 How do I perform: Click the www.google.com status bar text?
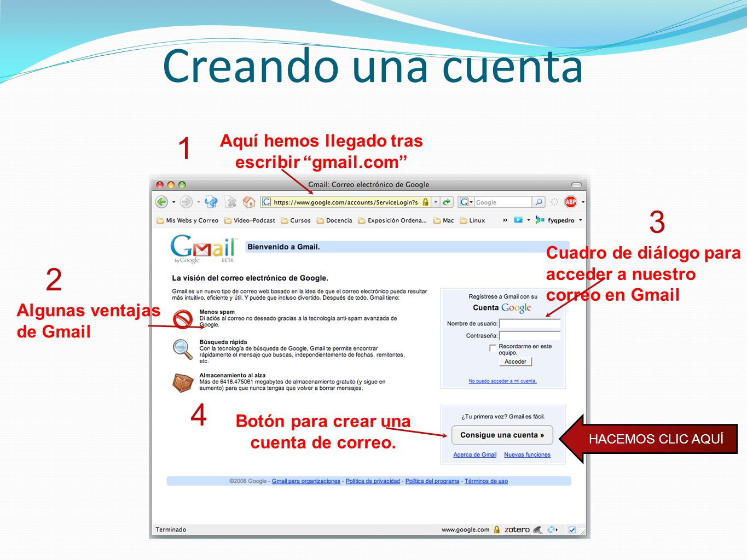pos(466,529)
